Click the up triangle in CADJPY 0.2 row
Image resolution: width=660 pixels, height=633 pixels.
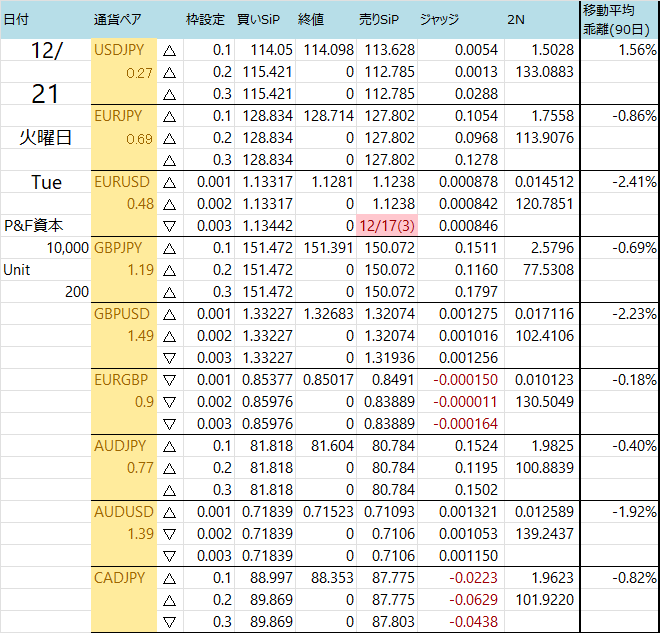coord(170,601)
